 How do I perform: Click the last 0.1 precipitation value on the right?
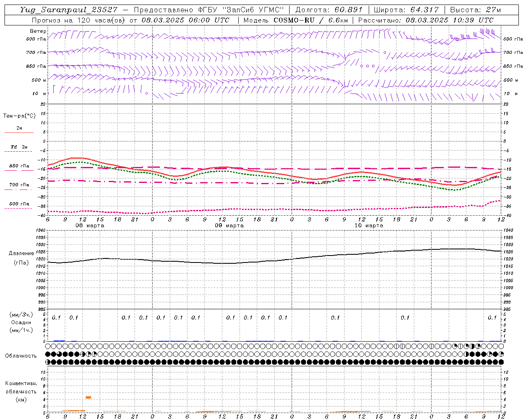click(x=492, y=317)
